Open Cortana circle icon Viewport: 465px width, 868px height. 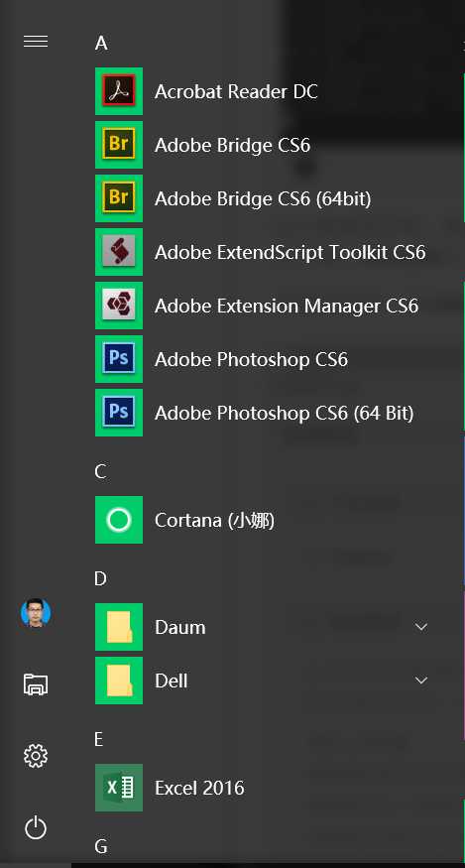coord(118,520)
